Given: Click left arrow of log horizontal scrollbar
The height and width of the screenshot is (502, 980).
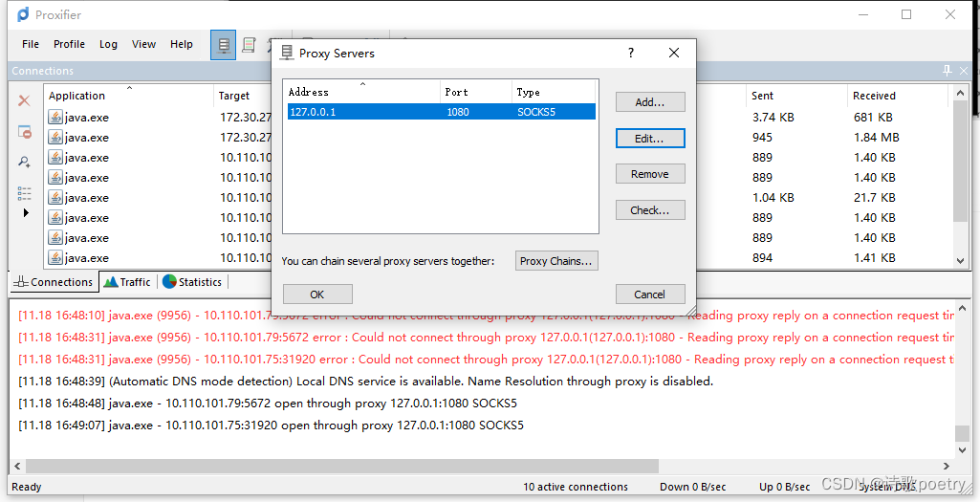Looking at the screenshot, I should (17, 466).
